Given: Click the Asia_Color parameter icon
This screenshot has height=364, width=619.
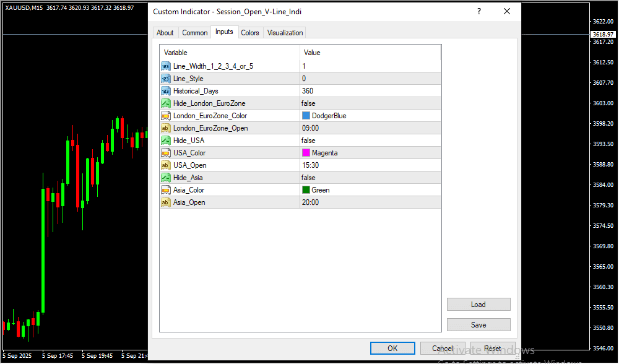Looking at the screenshot, I should [x=166, y=190].
